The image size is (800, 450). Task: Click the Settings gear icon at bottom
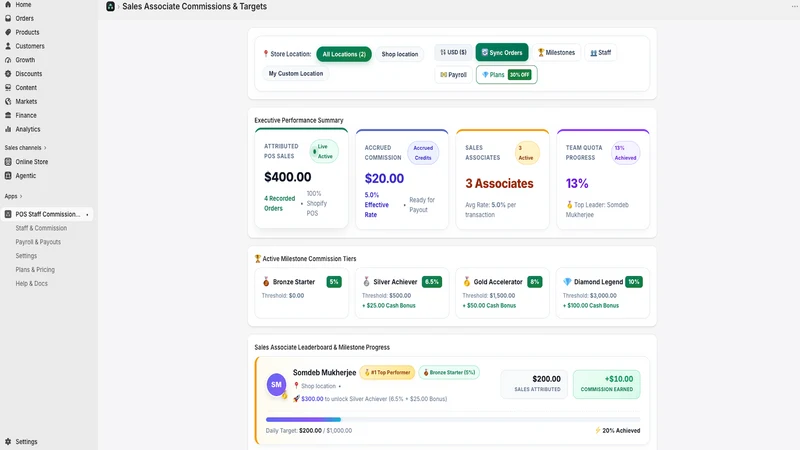pyautogui.click(x=8, y=442)
